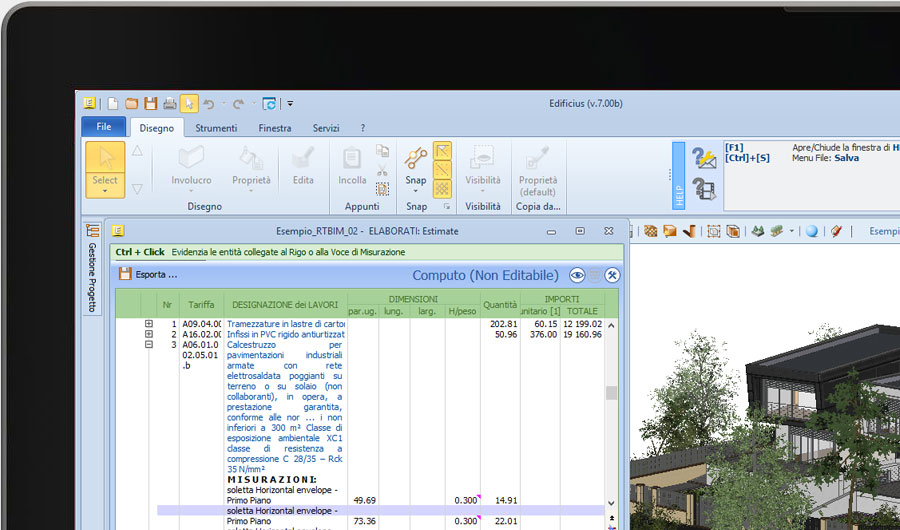The height and width of the screenshot is (530, 900).
Task: Open the File menu
Action: point(104,127)
